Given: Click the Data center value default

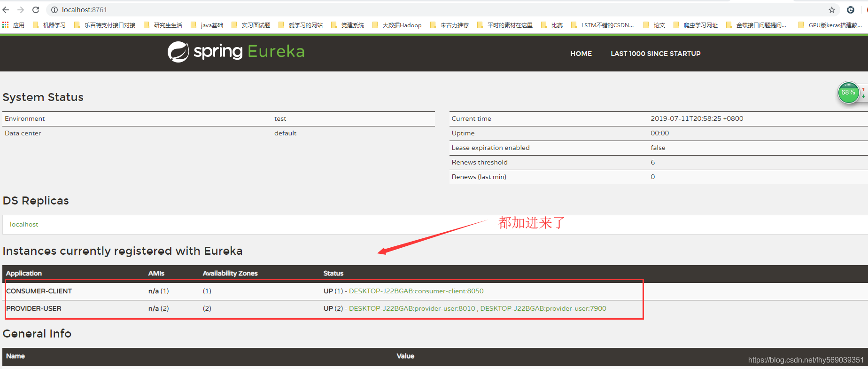Looking at the screenshot, I should pos(286,133).
